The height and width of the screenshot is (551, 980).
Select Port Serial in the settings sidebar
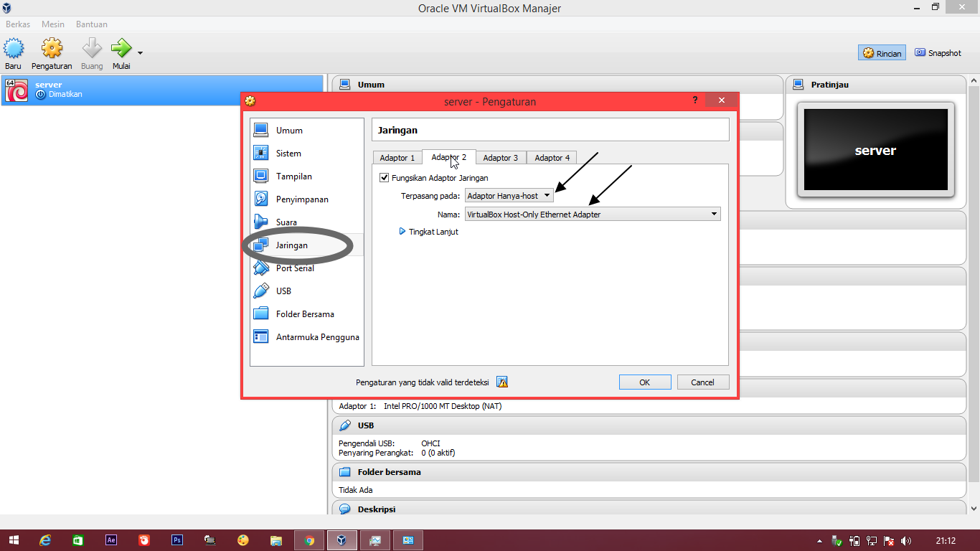click(x=306, y=268)
